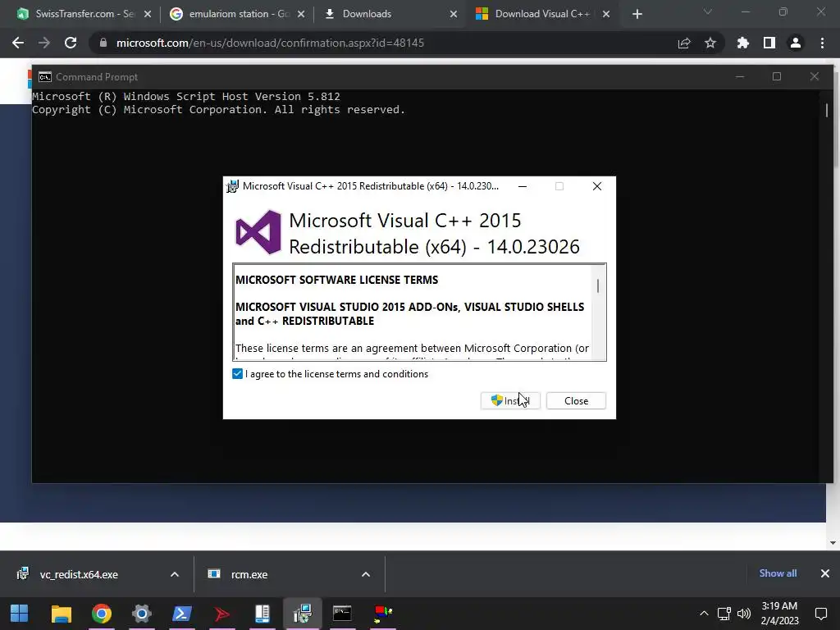Screen dimensions: 840x630
Task: Open File Explorer from taskbar
Action: 61,614
